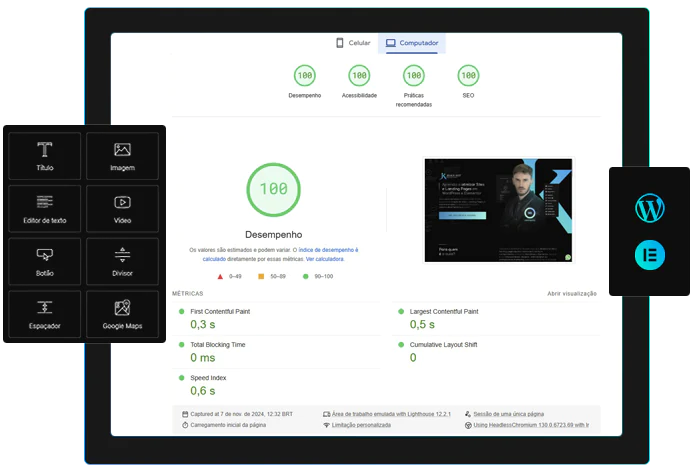Choose the Editor de texto widget
Screen dimensions: 698x473
(45, 209)
